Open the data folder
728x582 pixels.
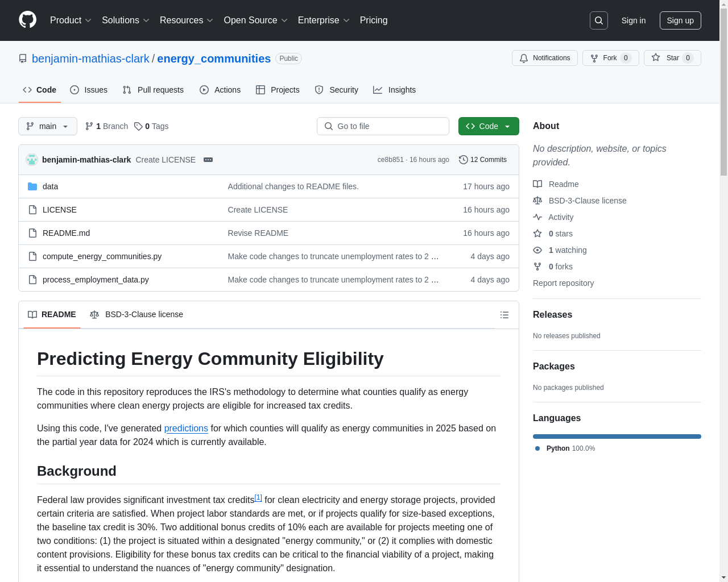(x=50, y=186)
